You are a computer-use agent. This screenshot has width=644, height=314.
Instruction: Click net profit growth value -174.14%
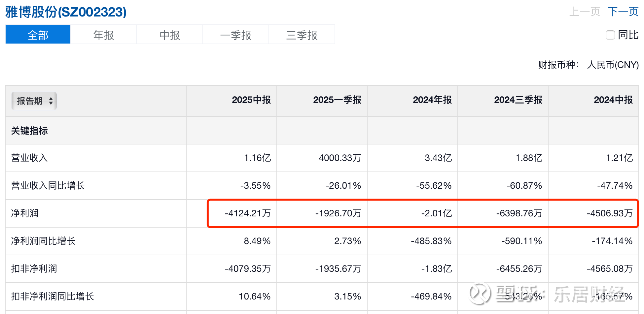tap(612, 241)
